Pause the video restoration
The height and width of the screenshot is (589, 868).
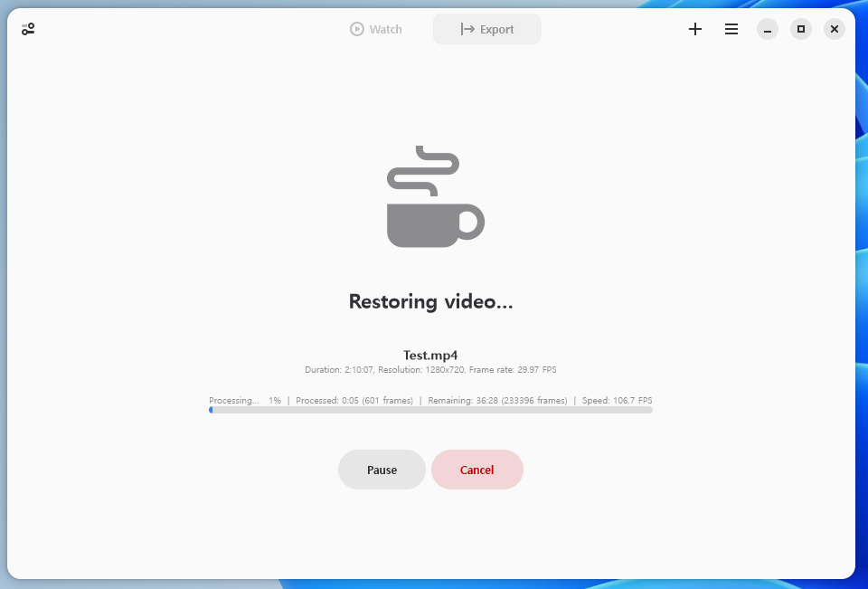pos(382,470)
